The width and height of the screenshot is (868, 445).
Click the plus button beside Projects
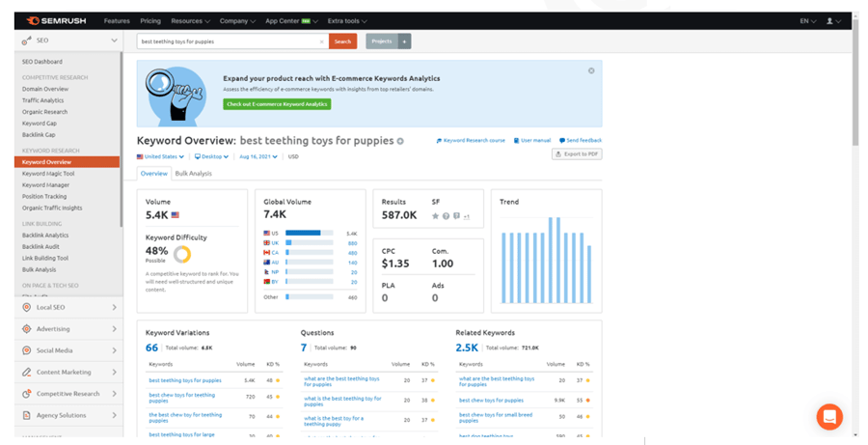pos(404,42)
